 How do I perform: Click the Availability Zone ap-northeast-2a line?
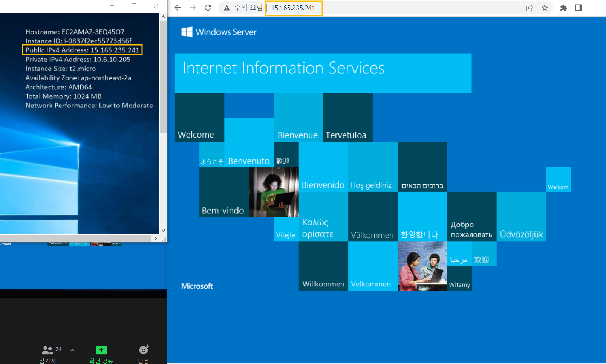(x=78, y=78)
